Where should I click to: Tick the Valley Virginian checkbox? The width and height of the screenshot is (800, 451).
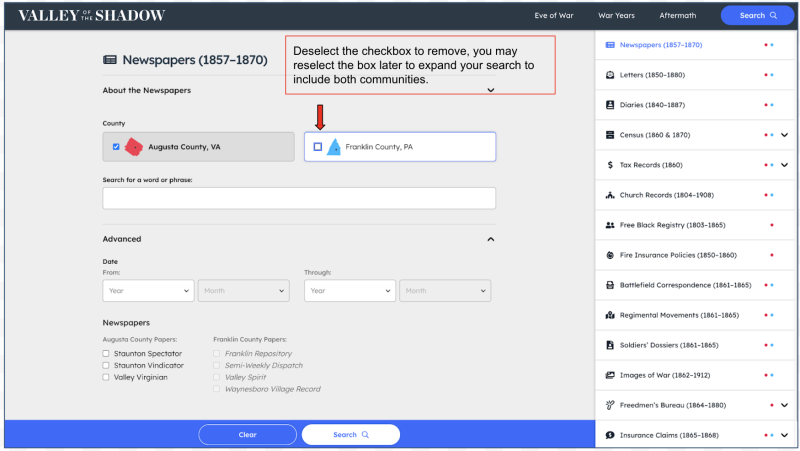[x=106, y=378]
